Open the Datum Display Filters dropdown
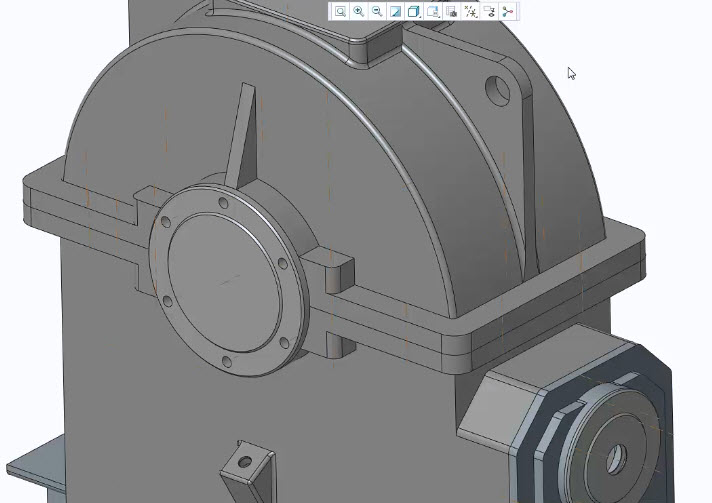Image resolution: width=712 pixels, height=503 pixels. 470,12
